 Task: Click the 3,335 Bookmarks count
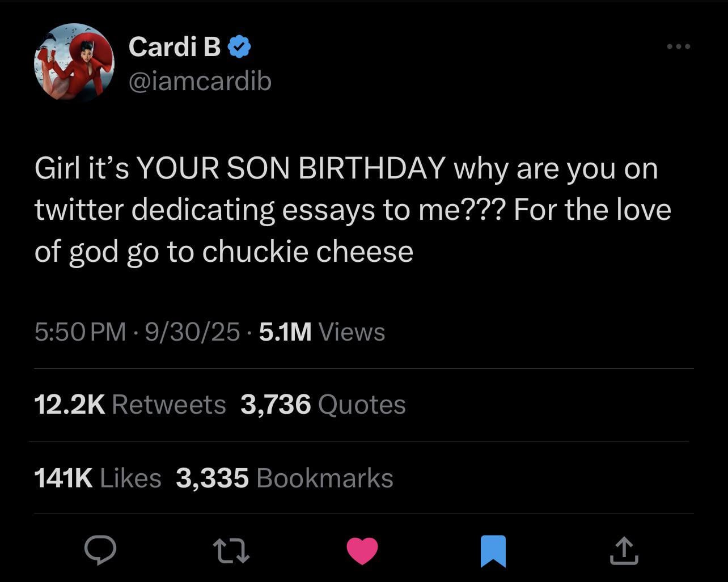coord(284,478)
